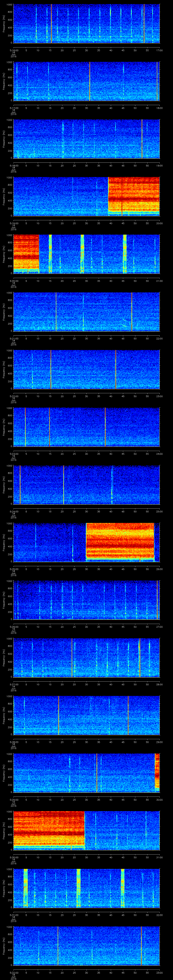Click the 5:24:00 start time label
The height and width of the screenshot is (980, 173).
pyautogui.click(x=14, y=511)
